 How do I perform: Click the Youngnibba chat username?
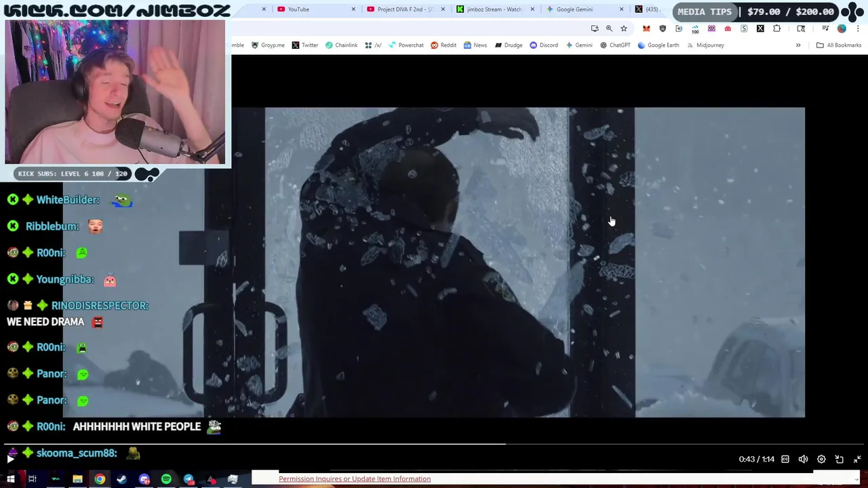tap(65, 279)
